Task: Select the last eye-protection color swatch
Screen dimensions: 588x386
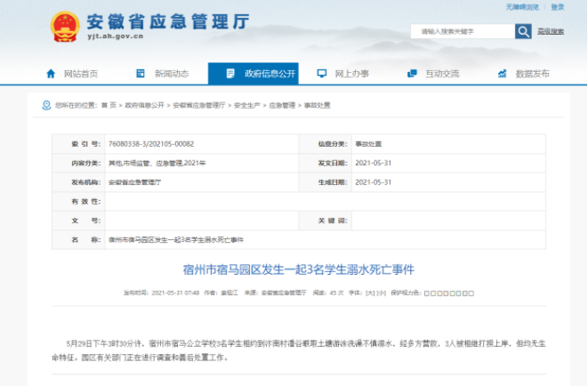Action: (x=471, y=294)
